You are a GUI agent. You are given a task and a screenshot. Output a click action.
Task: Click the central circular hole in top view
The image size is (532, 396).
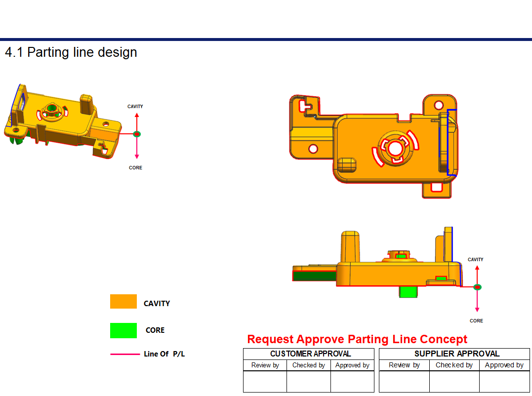pyautogui.click(x=394, y=148)
